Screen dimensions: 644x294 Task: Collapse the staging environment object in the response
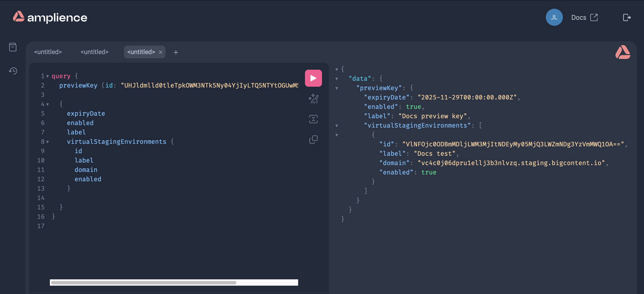point(337,135)
